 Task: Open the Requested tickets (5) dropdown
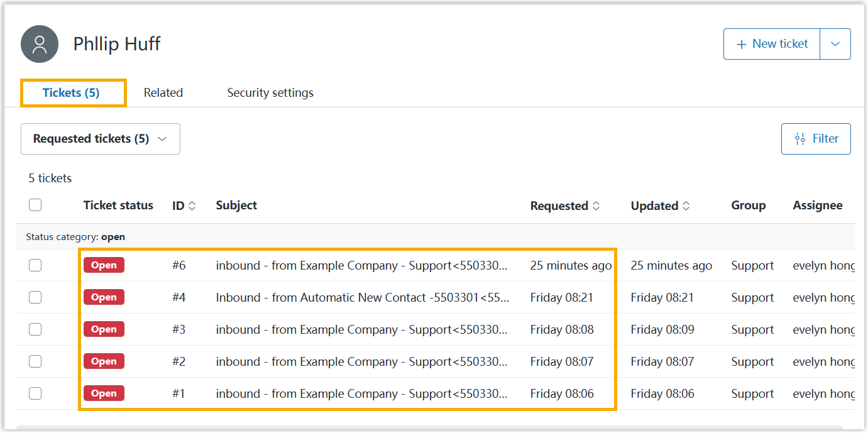[x=101, y=139]
